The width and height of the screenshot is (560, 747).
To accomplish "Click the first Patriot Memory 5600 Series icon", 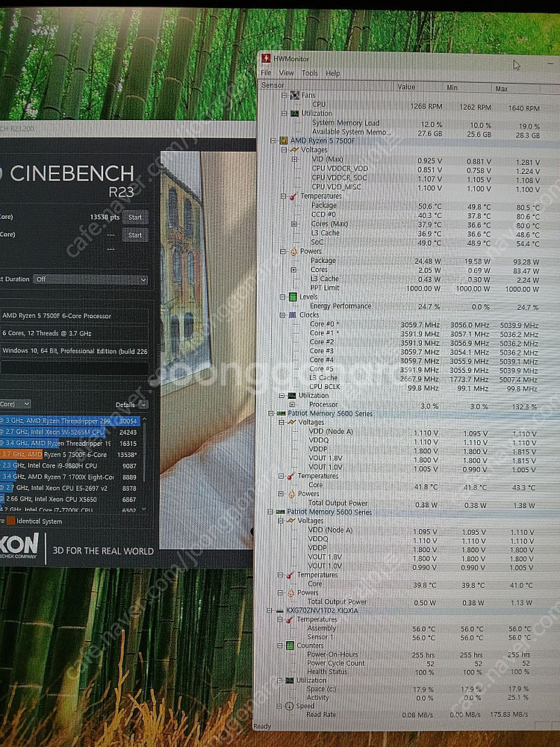I will click(x=281, y=414).
